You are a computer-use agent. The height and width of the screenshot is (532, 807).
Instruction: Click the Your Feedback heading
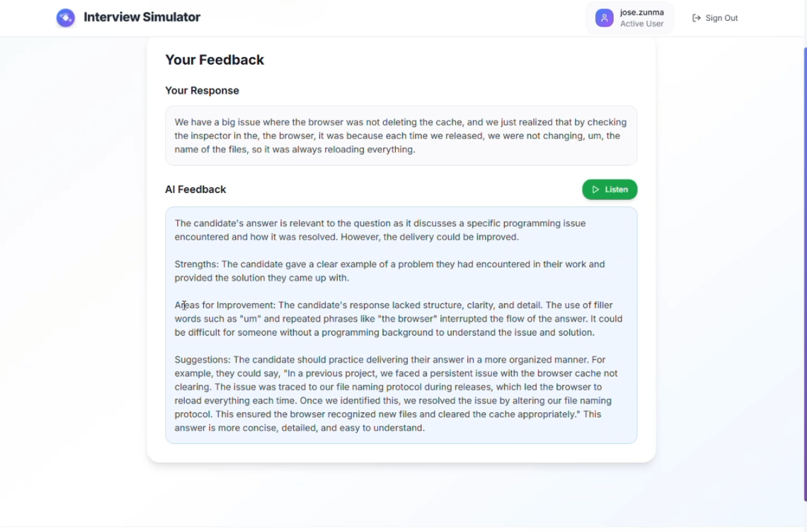215,60
